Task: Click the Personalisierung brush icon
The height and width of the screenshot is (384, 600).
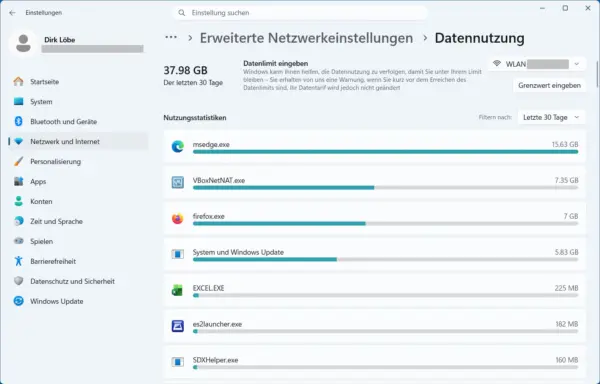Action: click(x=18, y=161)
